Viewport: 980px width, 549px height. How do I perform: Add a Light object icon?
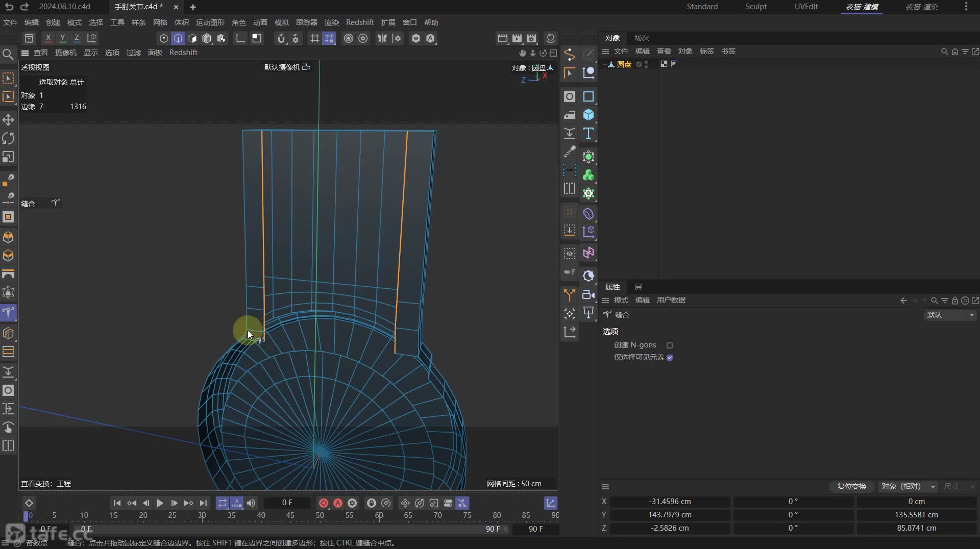coord(589,313)
